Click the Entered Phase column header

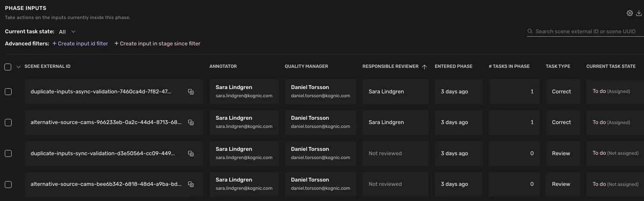tap(454, 67)
